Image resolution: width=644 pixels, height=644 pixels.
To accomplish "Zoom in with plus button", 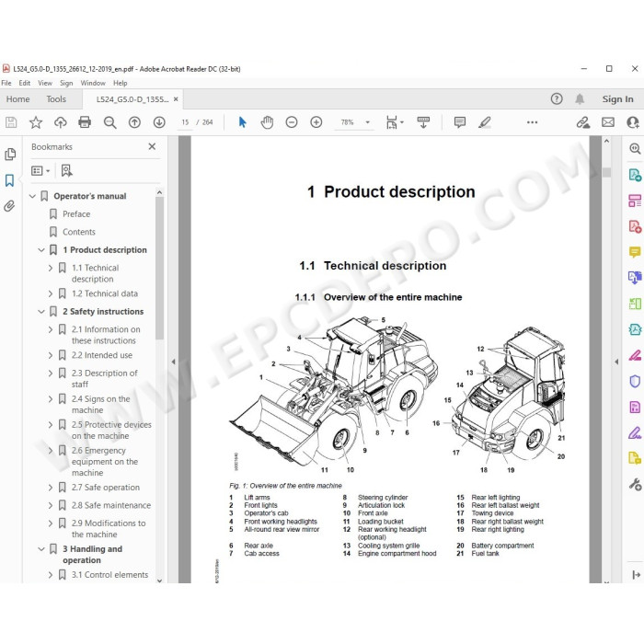I will (x=316, y=122).
